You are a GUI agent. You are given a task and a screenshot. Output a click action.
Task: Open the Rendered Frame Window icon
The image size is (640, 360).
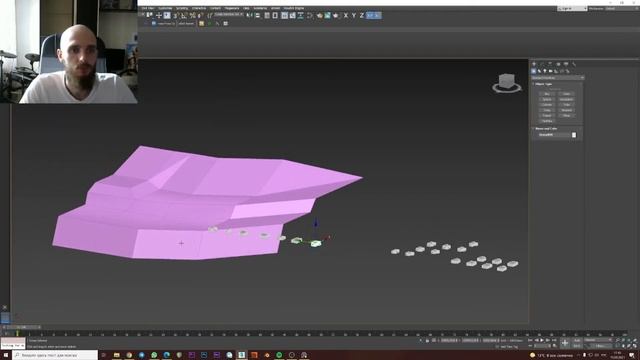click(x=327, y=16)
